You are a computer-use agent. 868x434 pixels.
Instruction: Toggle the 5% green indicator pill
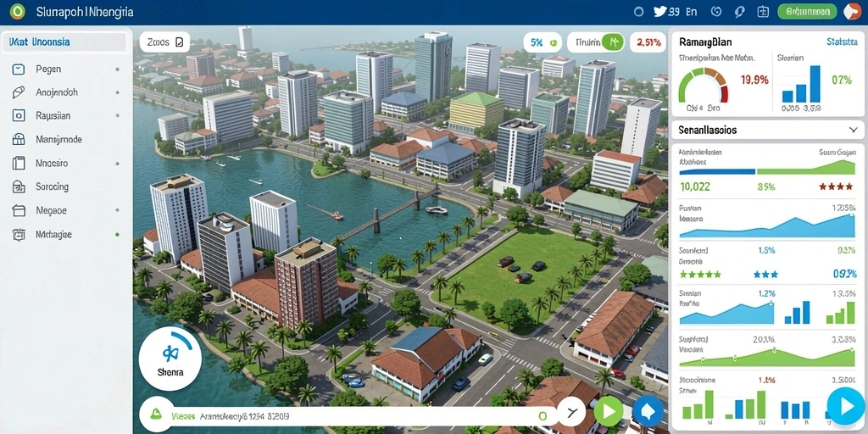click(x=542, y=42)
